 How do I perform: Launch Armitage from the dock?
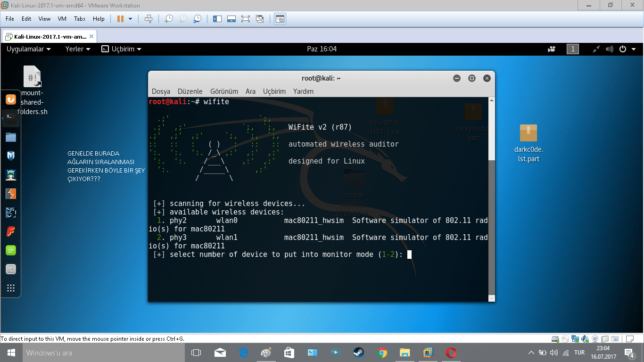click(x=11, y=175)
